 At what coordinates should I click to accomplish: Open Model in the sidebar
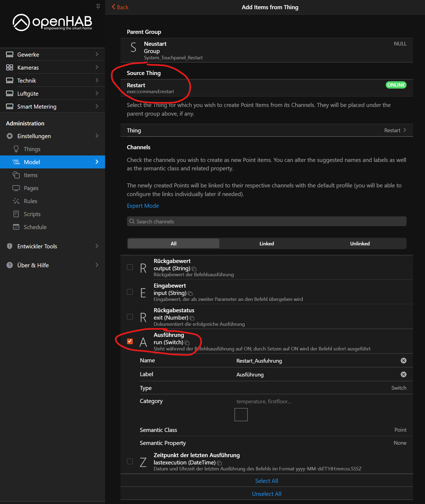click(x=53, y=162)
